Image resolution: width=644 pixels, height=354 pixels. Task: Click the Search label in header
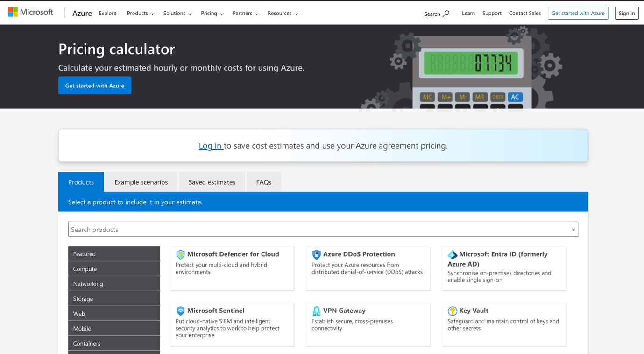point(432,14)
